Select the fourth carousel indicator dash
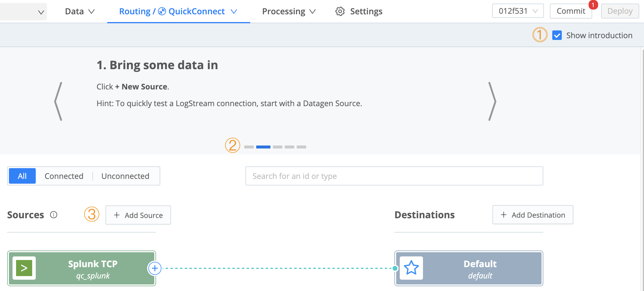644x291 pixels. pos(290,147)
